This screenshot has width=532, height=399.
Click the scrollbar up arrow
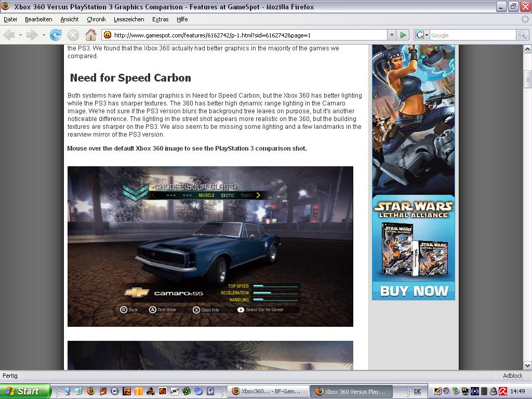(527, 49)
